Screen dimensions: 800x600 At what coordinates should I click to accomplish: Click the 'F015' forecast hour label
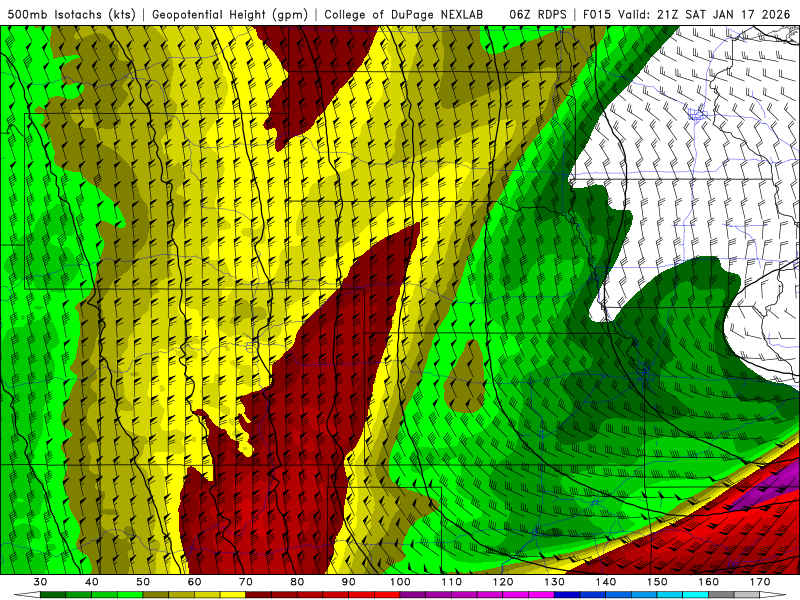pyautogui.click(x=597, y=14)
